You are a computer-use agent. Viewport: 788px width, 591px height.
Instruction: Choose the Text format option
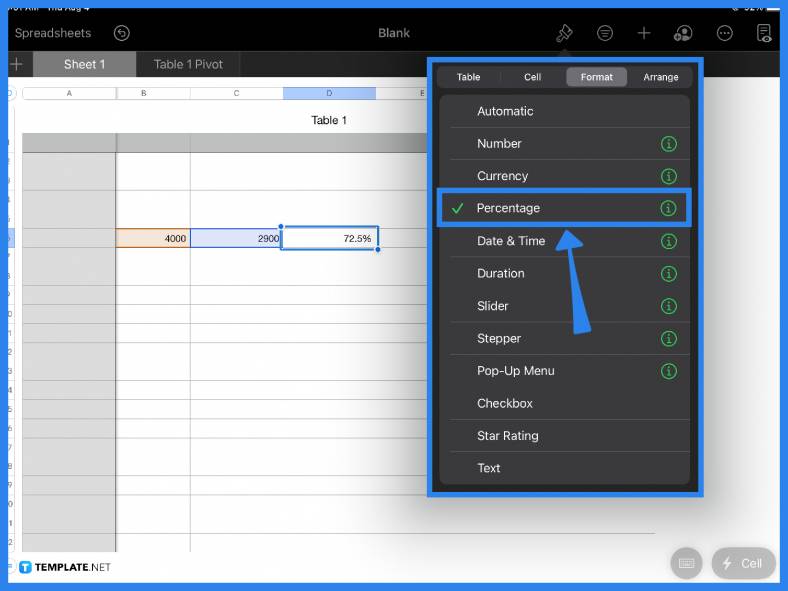pos(489,468)
